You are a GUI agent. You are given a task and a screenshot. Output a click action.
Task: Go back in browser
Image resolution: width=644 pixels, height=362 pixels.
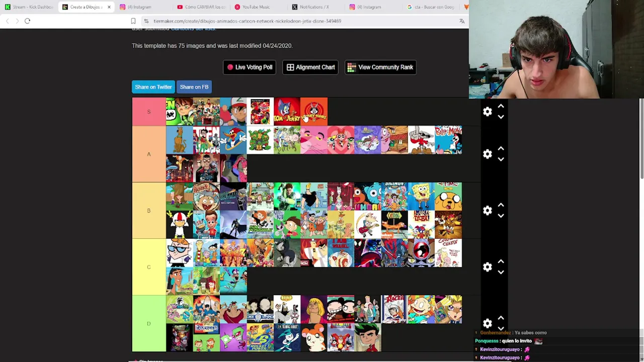point(7,21)
